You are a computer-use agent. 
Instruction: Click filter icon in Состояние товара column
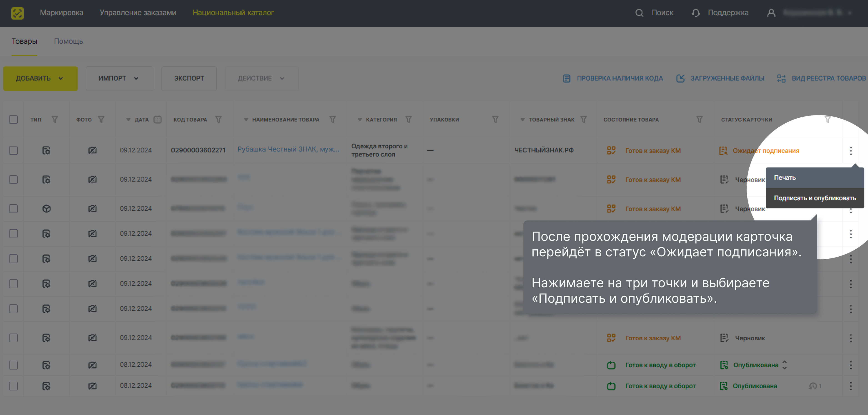pos(699,119)
